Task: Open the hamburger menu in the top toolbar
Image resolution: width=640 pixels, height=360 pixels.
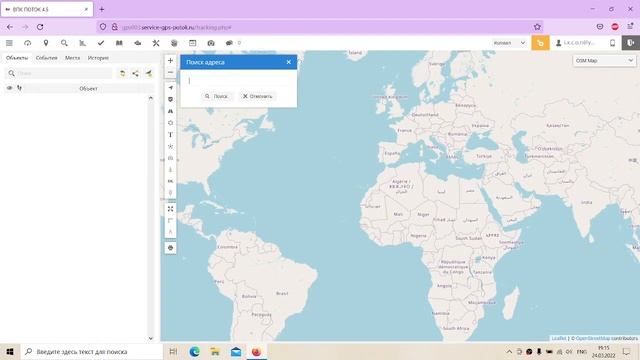Action: tap(9, 43)
